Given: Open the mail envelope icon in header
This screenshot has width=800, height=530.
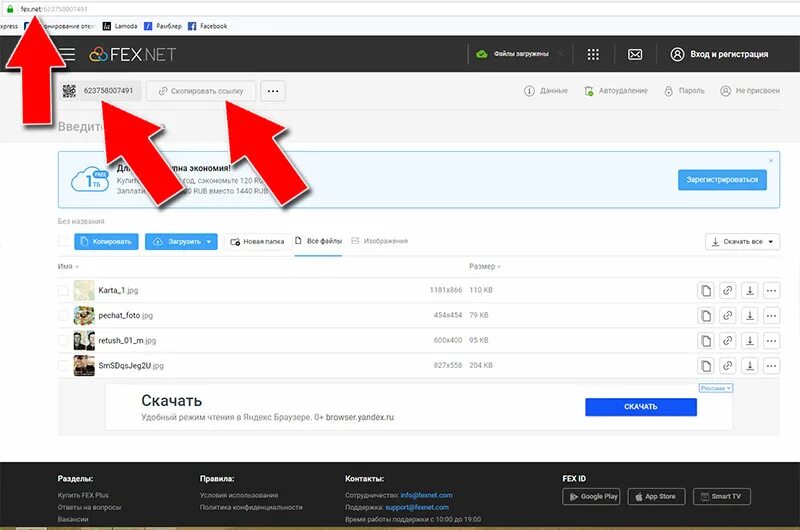Looking at the screenshot, I should tap(635, 54).
